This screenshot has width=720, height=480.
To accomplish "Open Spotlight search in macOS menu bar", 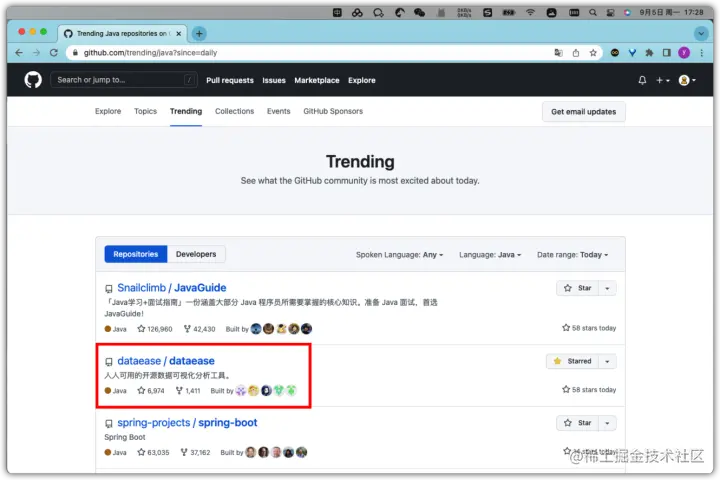I will point(593,12).
